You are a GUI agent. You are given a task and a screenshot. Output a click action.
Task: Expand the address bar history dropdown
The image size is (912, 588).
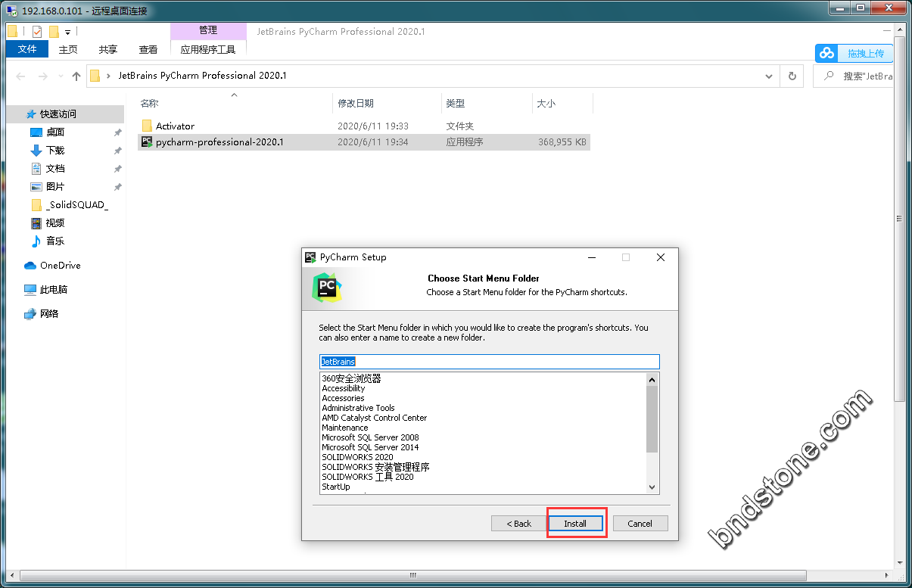point(770,76)
